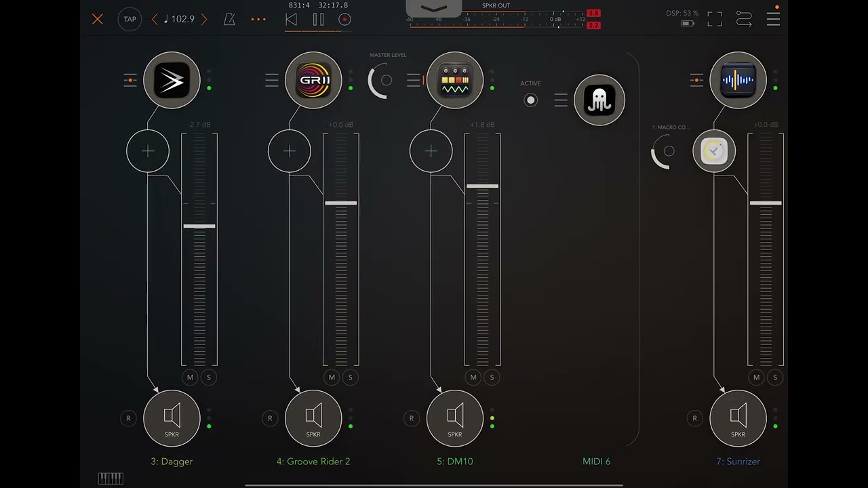868x488 pixels.
Task: Decrease tempo with the left arrow
Action: click(x=155, y=19)
